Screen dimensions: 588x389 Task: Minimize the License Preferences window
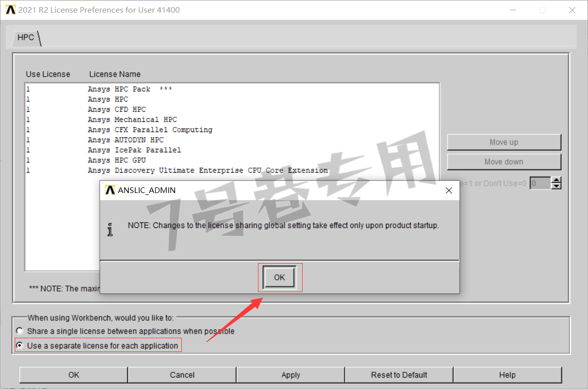513,10
